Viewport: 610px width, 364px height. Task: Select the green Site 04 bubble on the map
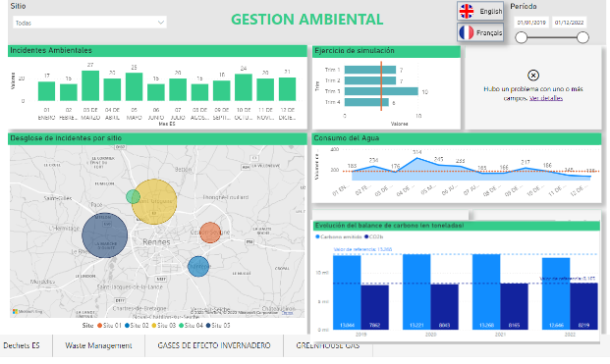pyautogui.click(x=133, y=196)
